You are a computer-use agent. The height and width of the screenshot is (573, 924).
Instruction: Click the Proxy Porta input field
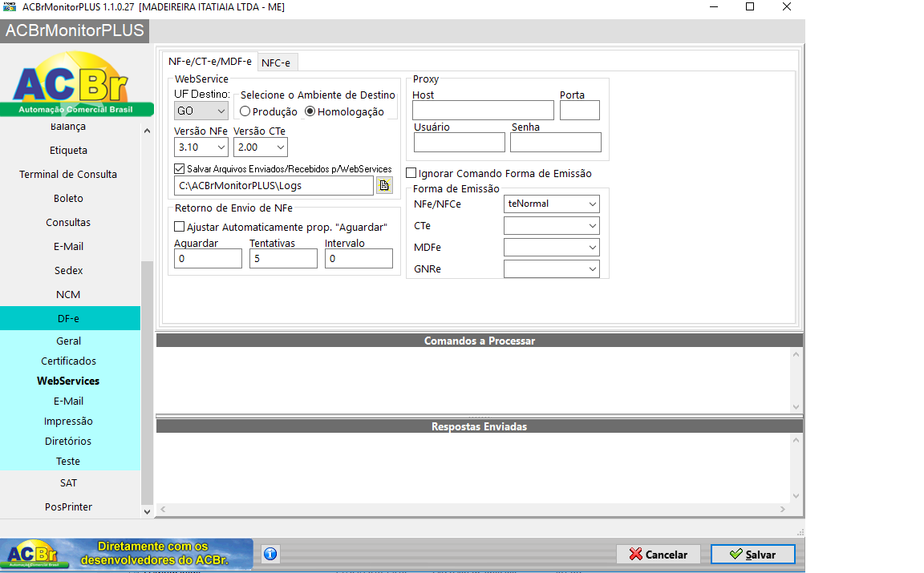click(x=580, y=110)
